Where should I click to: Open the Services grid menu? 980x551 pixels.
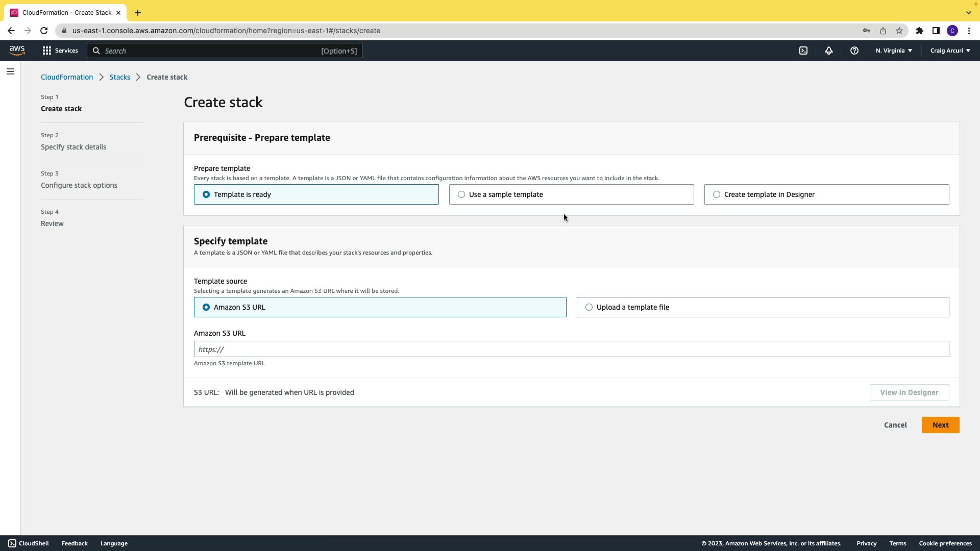(x=60, y=51)
